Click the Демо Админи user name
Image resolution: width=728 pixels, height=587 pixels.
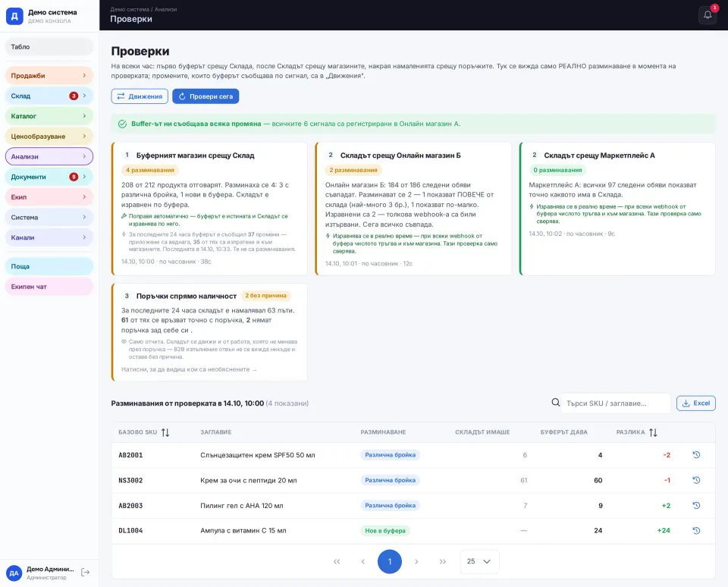coord(50,569)
